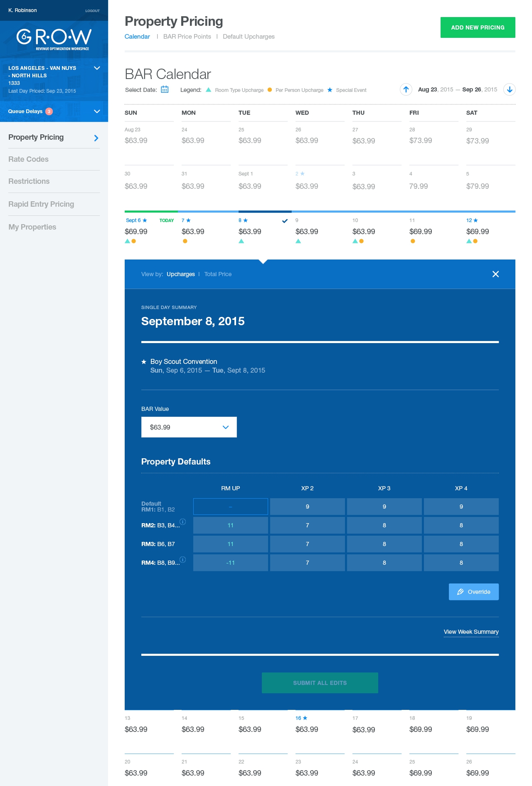Click the Add New Pricing button
This screenshot has width=532, height=786.
(478, 27)
